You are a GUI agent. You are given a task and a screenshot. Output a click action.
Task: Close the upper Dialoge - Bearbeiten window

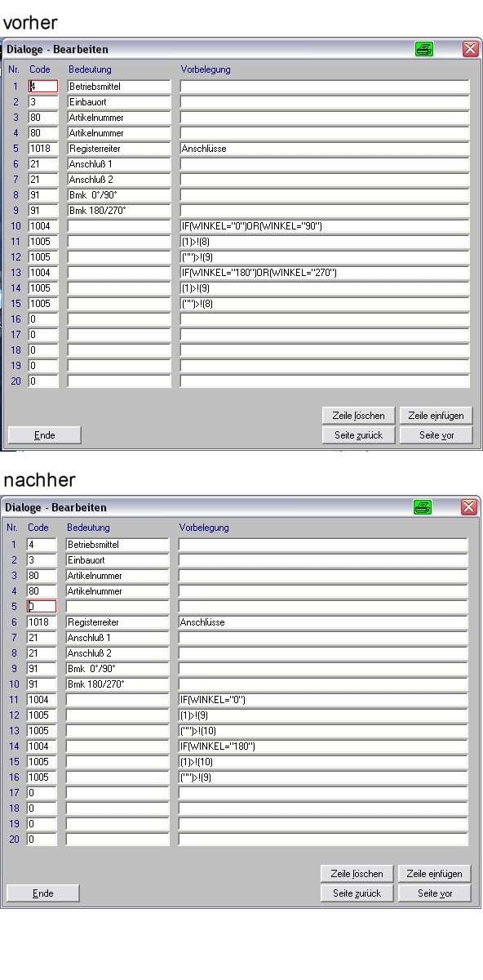tap(471, 49)
